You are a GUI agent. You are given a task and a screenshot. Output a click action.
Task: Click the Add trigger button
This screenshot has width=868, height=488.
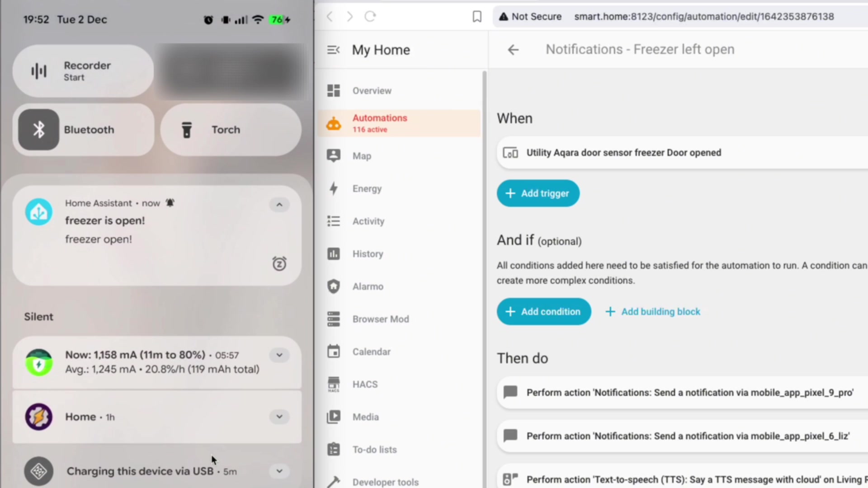tap(538, 193)
